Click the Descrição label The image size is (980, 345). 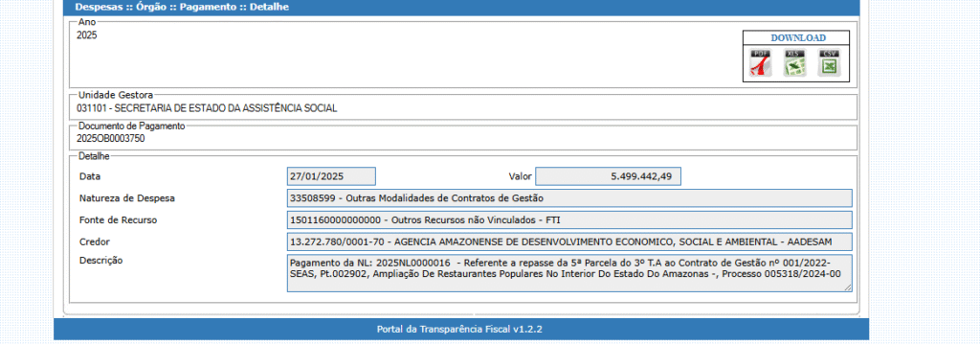tap(101, 261)
